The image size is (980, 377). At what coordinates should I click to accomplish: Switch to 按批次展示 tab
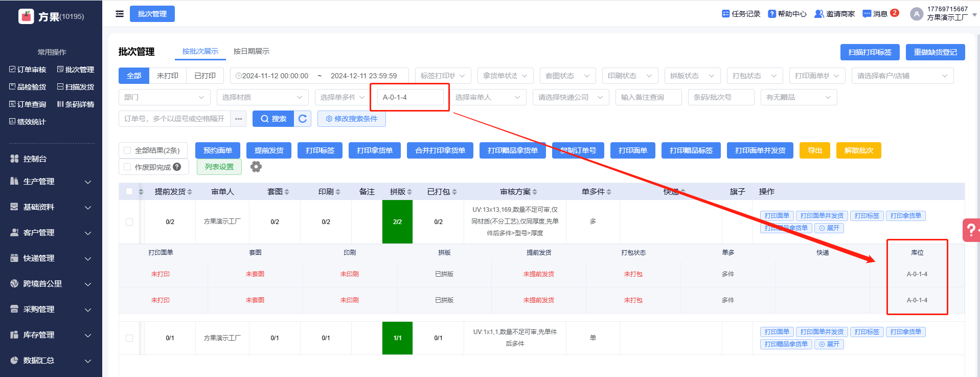point(200,51)
